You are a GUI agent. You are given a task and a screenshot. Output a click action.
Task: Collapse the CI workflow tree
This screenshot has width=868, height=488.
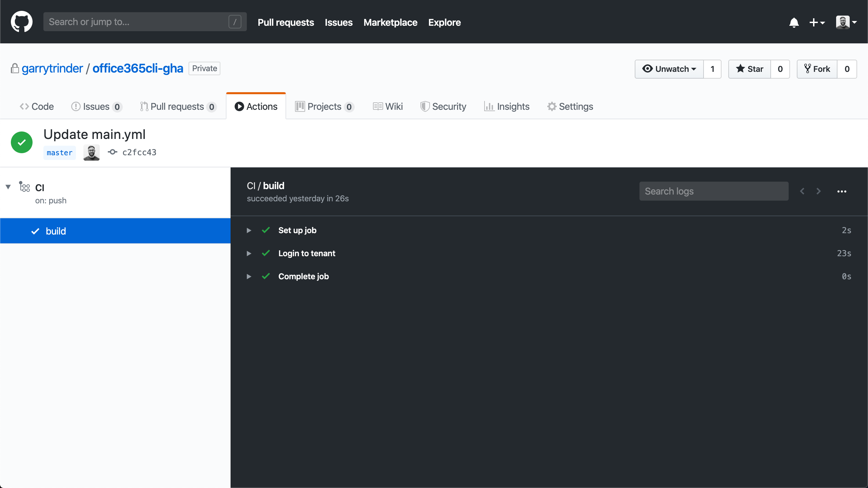click(8, 187)
